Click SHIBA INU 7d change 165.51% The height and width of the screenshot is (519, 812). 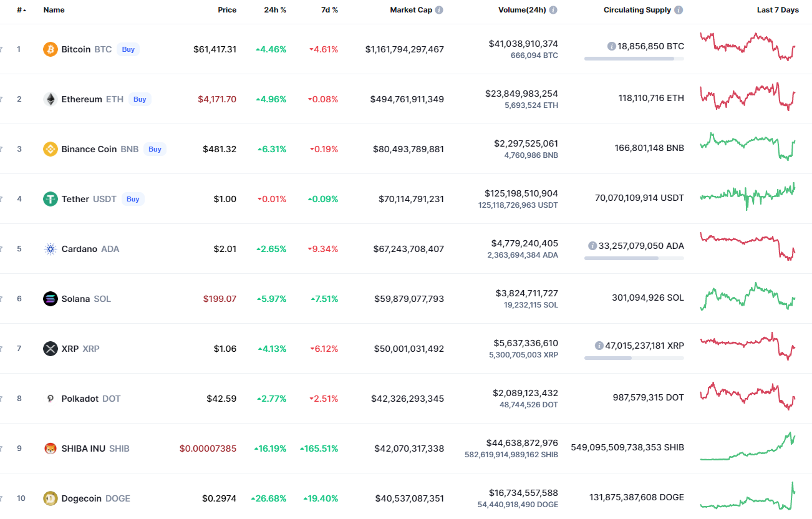pos(319,449)
